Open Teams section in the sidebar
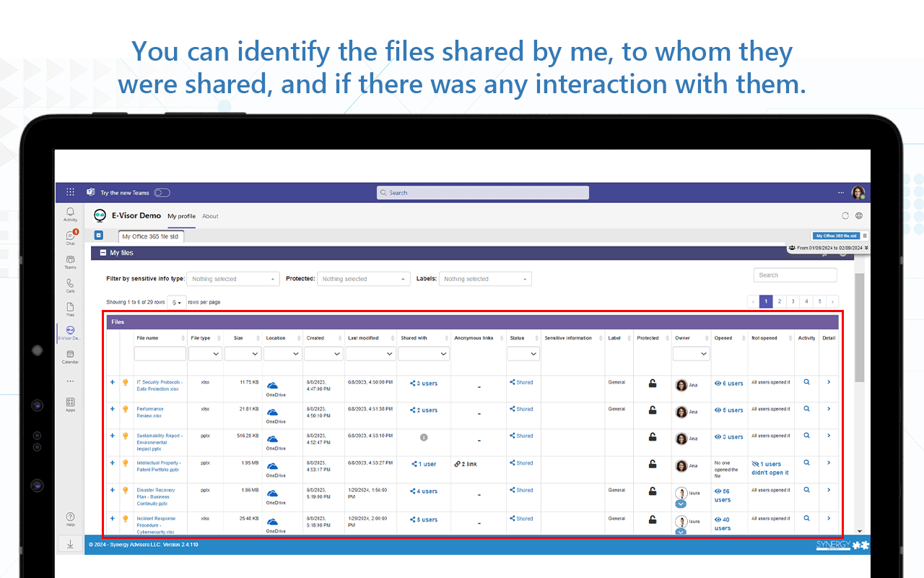The width and height of the screenshot is (924, 578). pos(70,262)
